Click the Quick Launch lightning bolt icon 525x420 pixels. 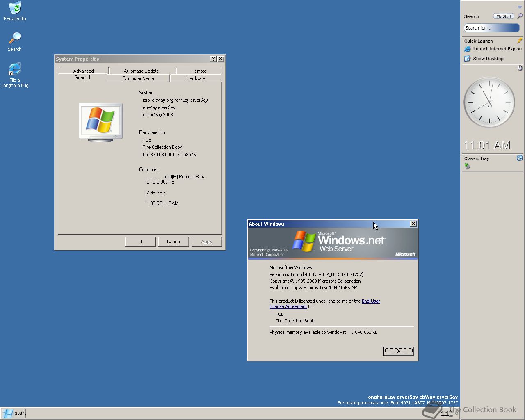(520, 41)
